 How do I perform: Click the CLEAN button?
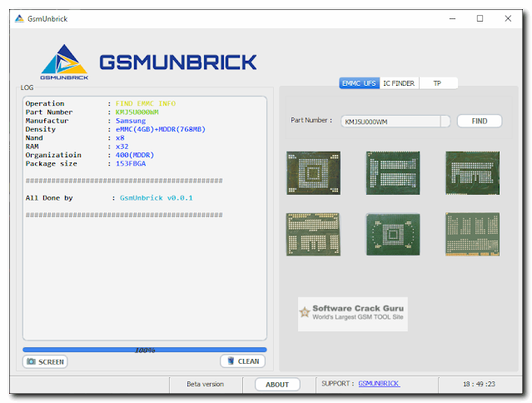(242, 361)
